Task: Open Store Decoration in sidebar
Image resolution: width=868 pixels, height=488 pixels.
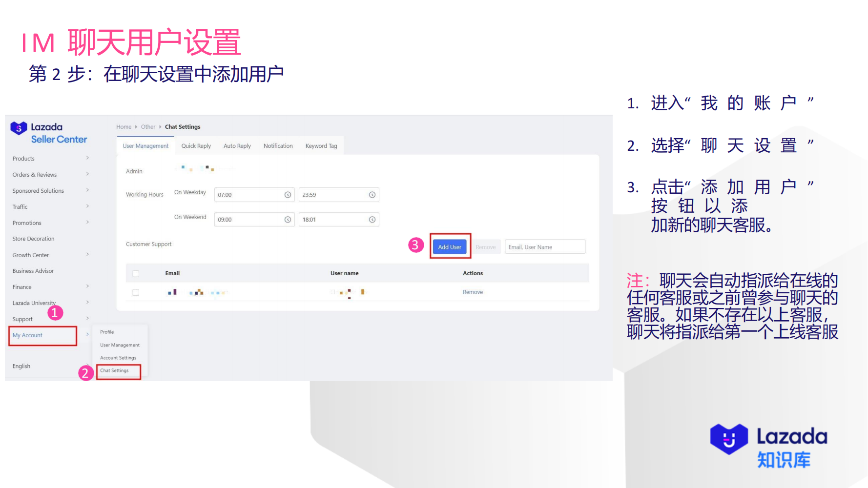Action: point(34,239)
